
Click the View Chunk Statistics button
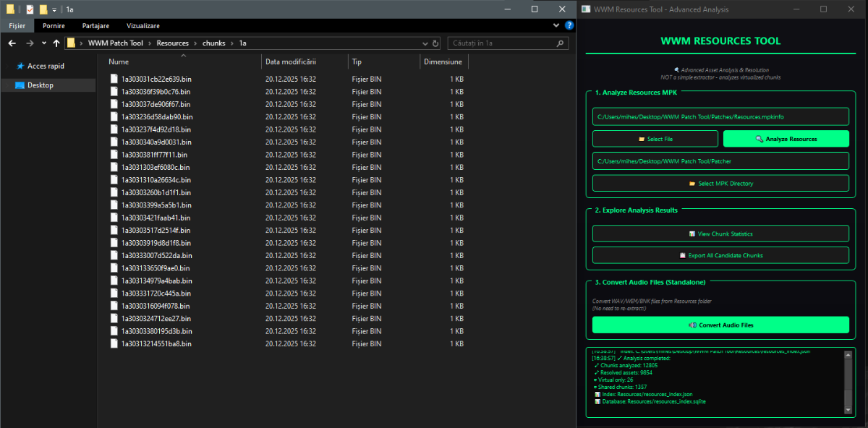(x=720, y=234)
